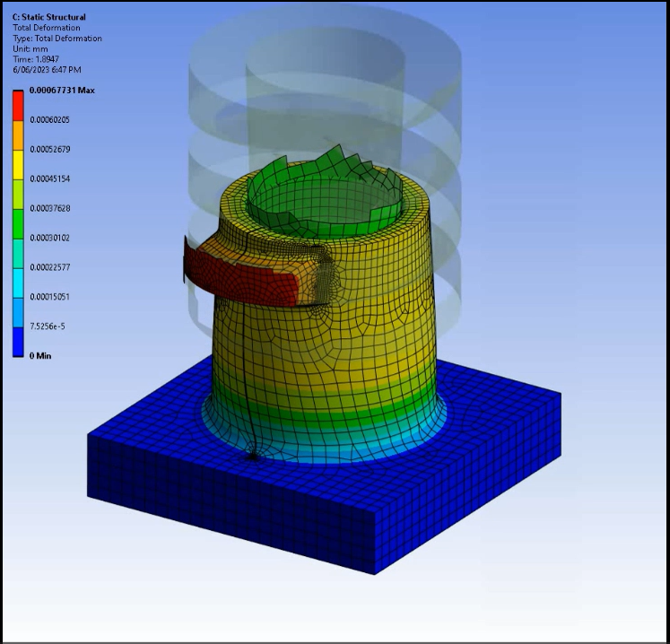Image resolution: width=670 pixels, height=644 pixels.
Task: Click the dark blue bottom legend band
Action: pyautogui.click(x=18, y=341)
